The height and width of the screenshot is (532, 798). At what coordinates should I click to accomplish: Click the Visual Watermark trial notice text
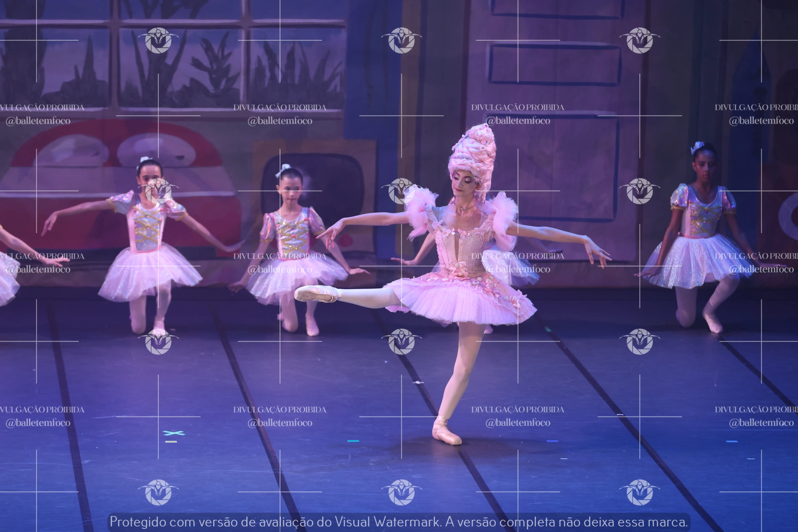pyautogui.click(x=399, y=522)
